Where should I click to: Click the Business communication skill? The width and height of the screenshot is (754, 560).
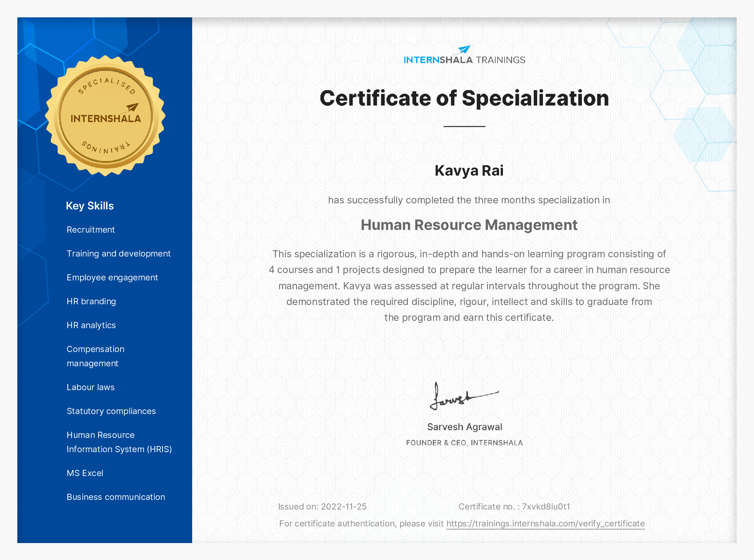click(x=116, y=497)
